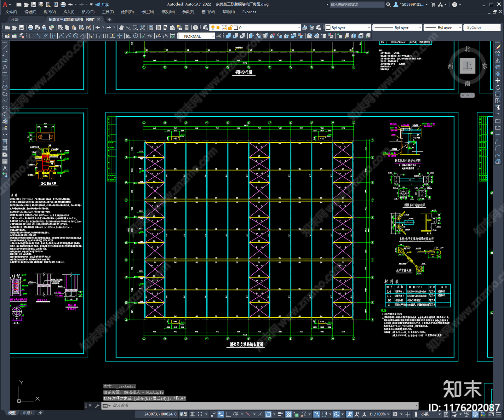Toggle polar tracking in status bar

click(x=236, y=414)
